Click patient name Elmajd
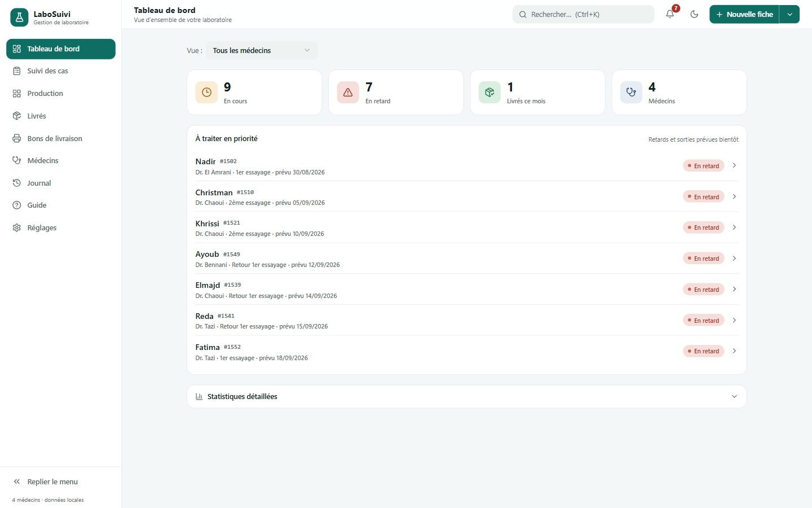This screenshot has height=508, width=812. click(208, 285)
